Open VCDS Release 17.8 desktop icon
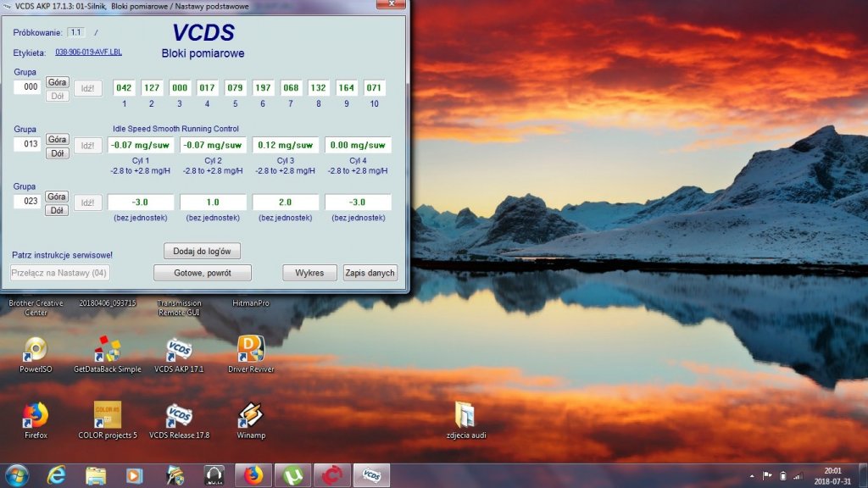 point(179,420)
